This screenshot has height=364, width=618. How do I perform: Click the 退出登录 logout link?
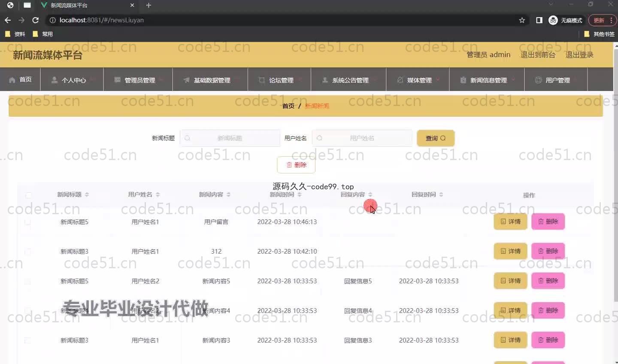(579, 55)
